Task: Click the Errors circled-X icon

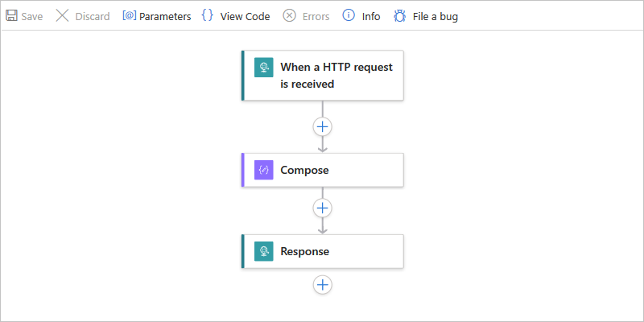Action: (289, 16)
